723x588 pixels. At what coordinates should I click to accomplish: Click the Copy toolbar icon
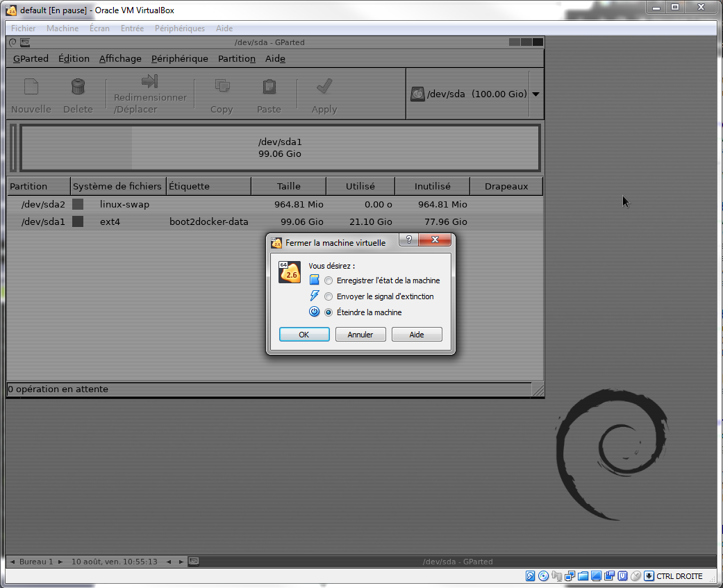[222, 85]
